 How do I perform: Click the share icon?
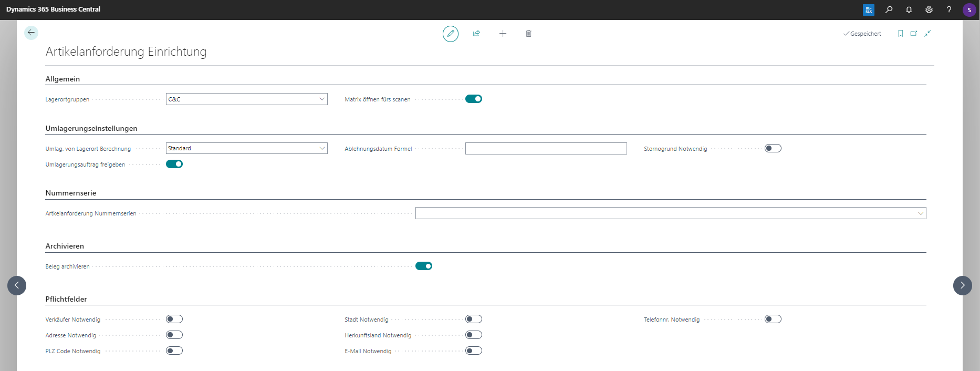tap(476, 34)
